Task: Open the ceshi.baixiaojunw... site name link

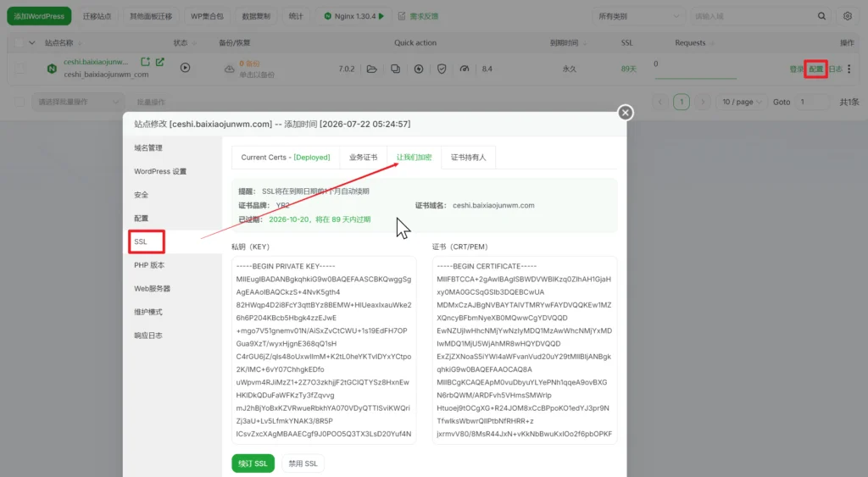Action: pos(96,62)
